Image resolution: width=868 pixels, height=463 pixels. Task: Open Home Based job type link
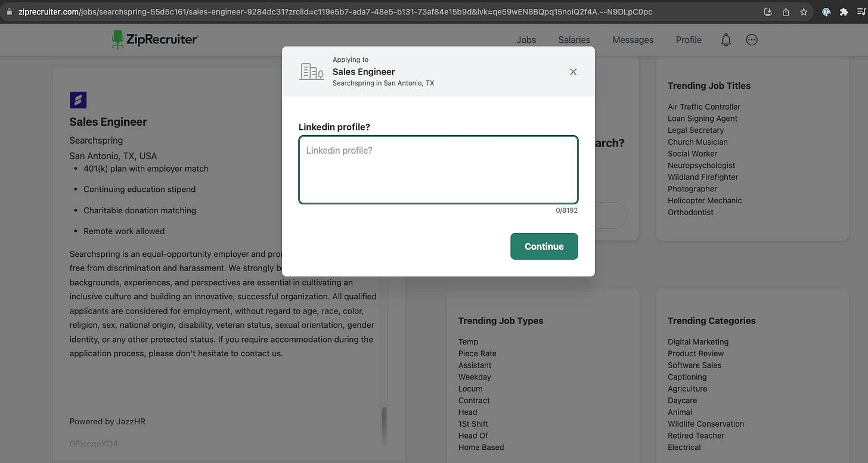tap(481, 447)
